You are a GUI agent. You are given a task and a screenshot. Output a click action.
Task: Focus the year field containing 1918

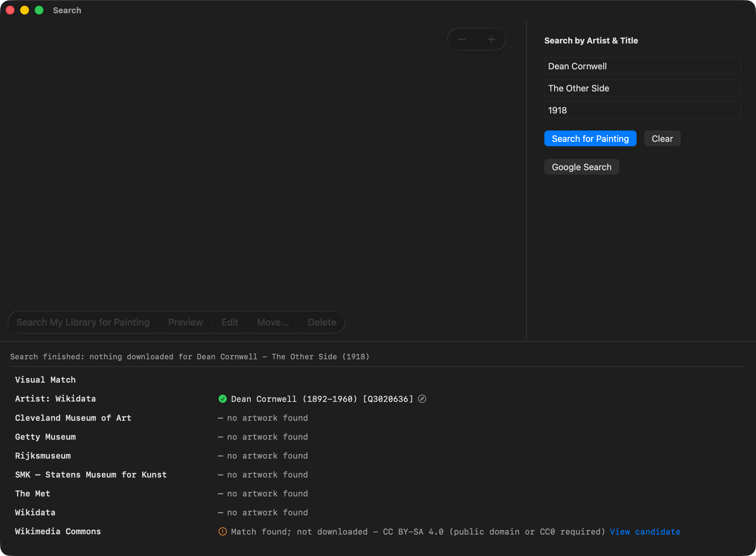[642, 110]
